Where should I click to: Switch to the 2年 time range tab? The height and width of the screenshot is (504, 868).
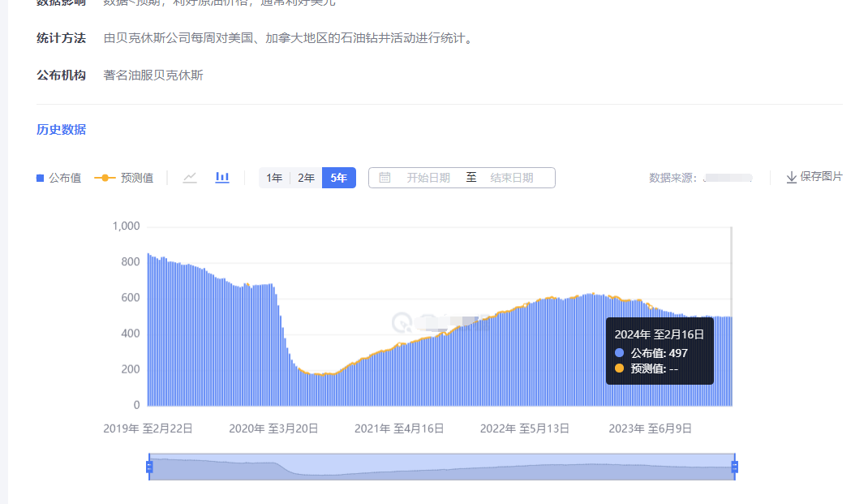[x=306, y=177]
